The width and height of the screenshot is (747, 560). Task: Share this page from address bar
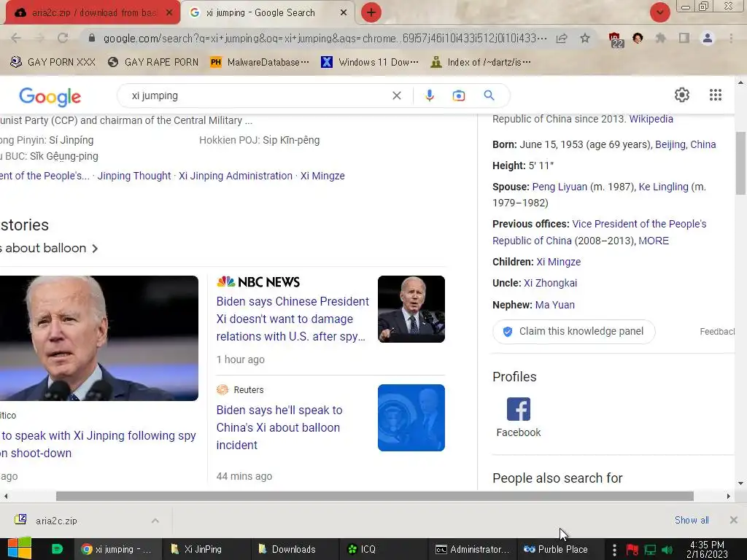click(562, 38)
